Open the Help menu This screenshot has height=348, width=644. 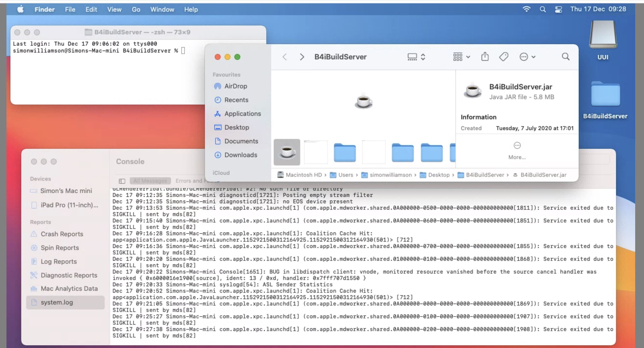point(191,9)
